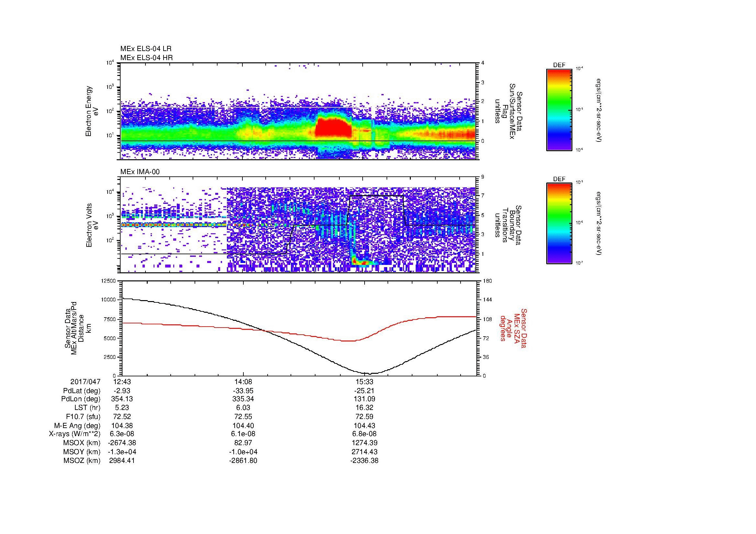Select the date label '2017/047'

[85, 382]
